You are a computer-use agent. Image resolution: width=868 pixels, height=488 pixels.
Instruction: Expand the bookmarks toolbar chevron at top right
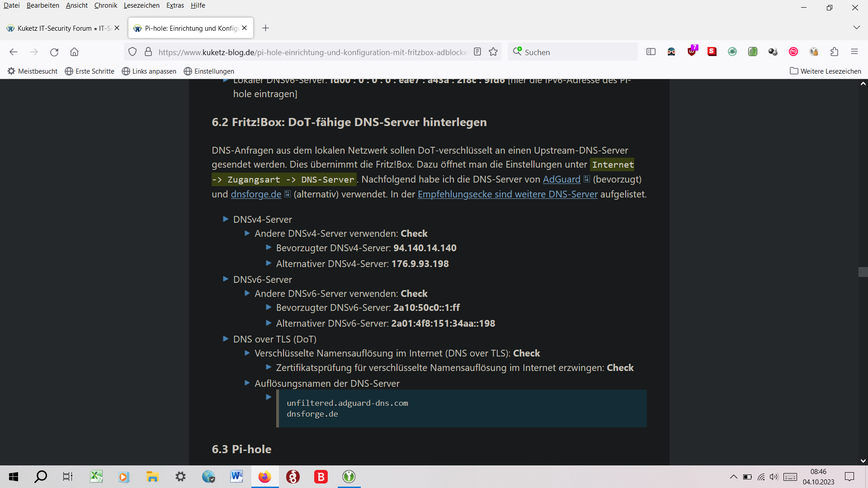click(x=857, y=27)
